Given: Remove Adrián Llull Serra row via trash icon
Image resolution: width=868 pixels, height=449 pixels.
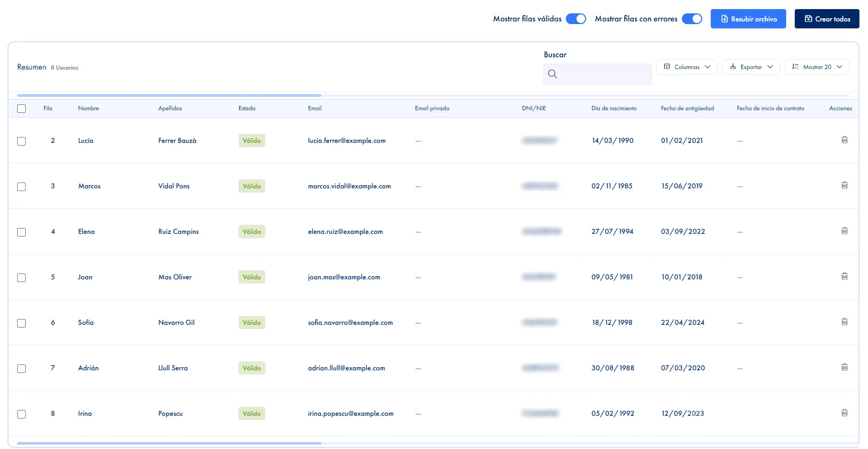Looking at the screenshot, I should click(x=844, y=367).
